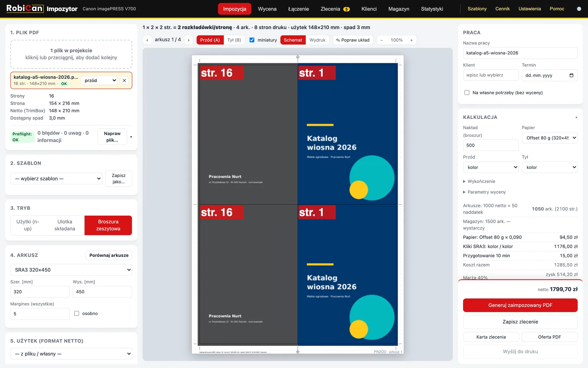Open Szablony link
The width and height of the screenshot is (588, 368).
pos(477,9)
